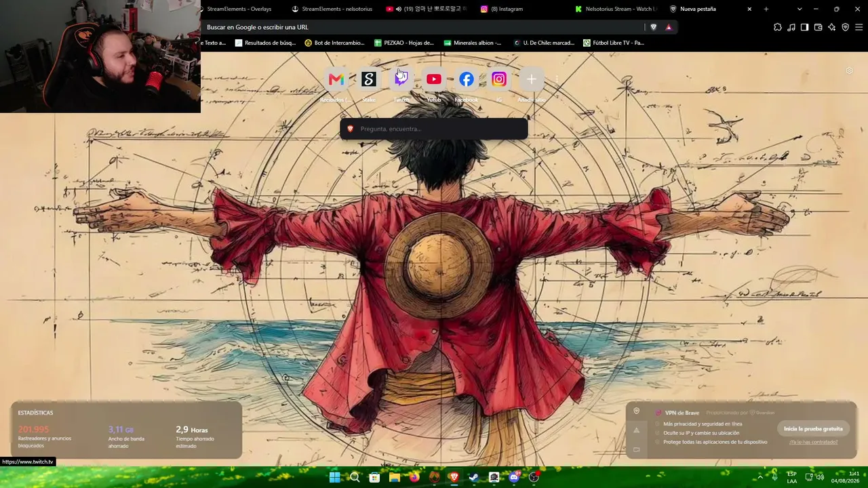Open Brave browser taskbar icon
868x488 pixels.
[x=454, y=477]
